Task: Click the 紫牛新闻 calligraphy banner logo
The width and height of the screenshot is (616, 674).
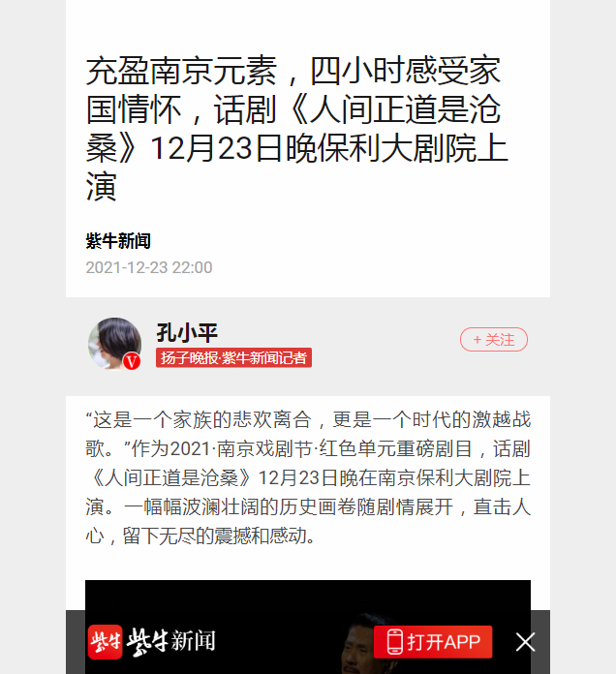Action: [x=171, y=642]
